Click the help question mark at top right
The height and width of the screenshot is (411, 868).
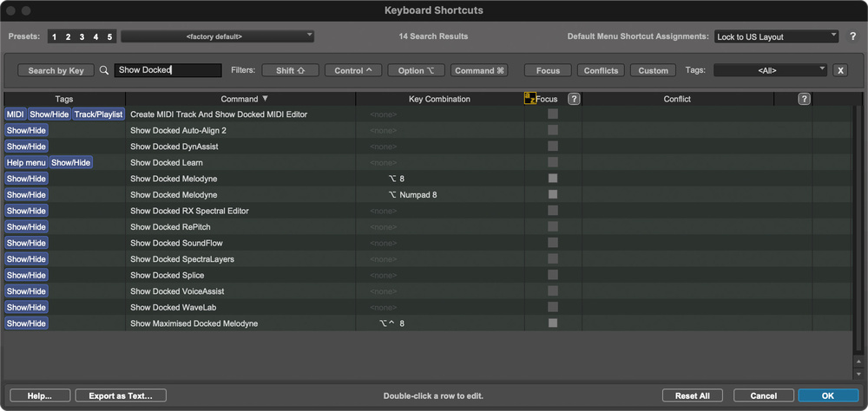pyautogui.click(x=852, y=36)
